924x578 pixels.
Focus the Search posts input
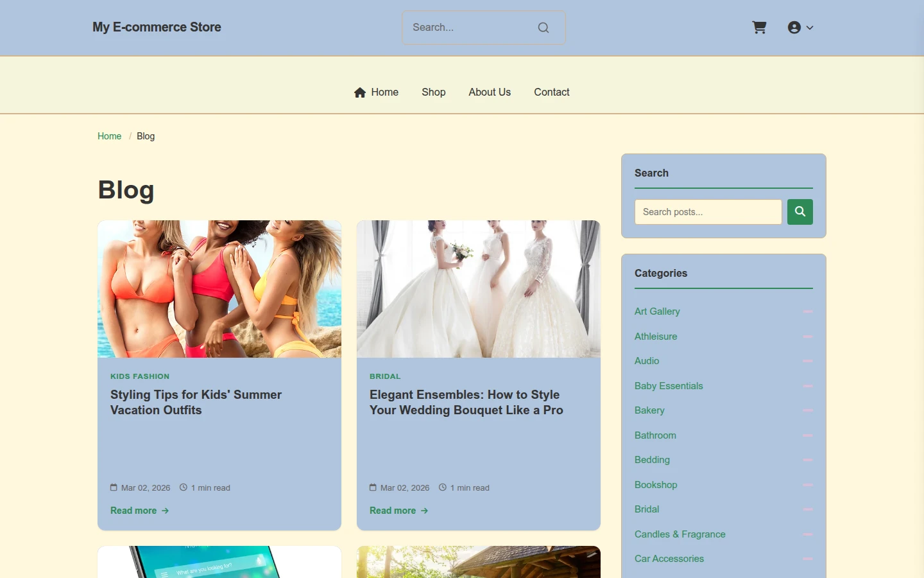point(708,212)
